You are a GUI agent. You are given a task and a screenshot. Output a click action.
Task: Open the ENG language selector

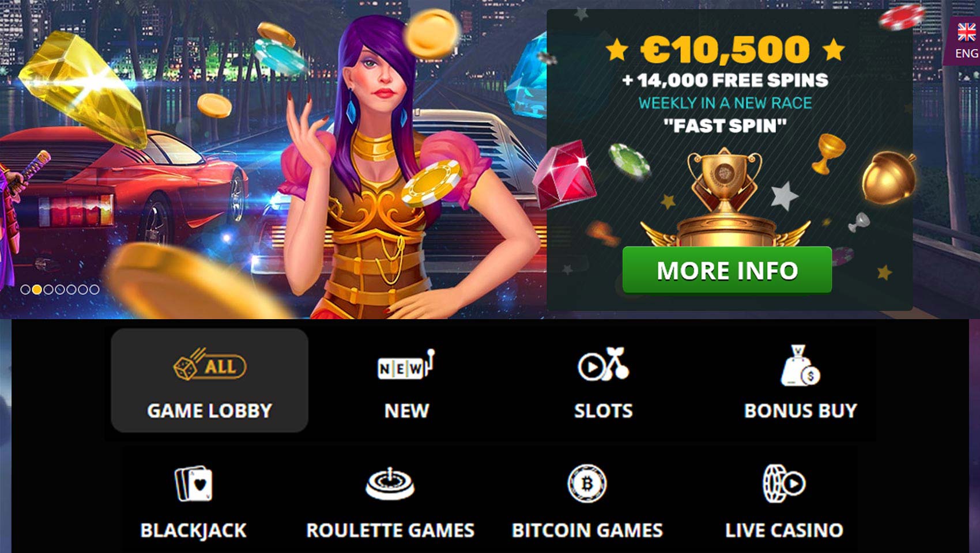(967, 53)
